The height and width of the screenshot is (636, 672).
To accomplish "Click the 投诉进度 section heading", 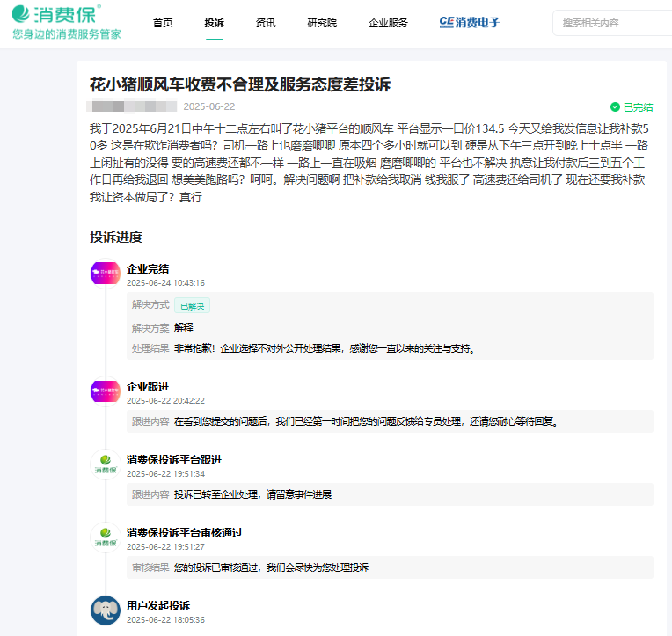I will (x=116, y=237).
